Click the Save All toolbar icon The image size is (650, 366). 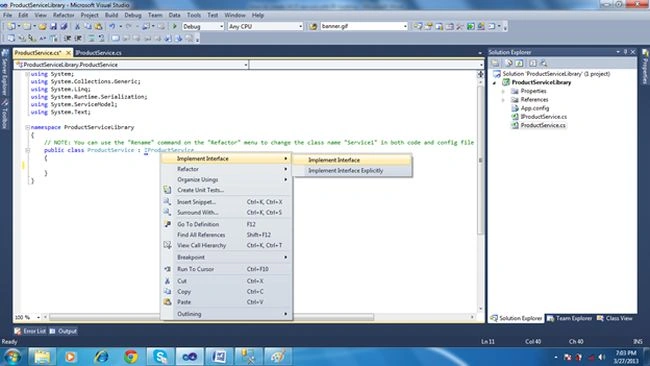pos(63,26)
